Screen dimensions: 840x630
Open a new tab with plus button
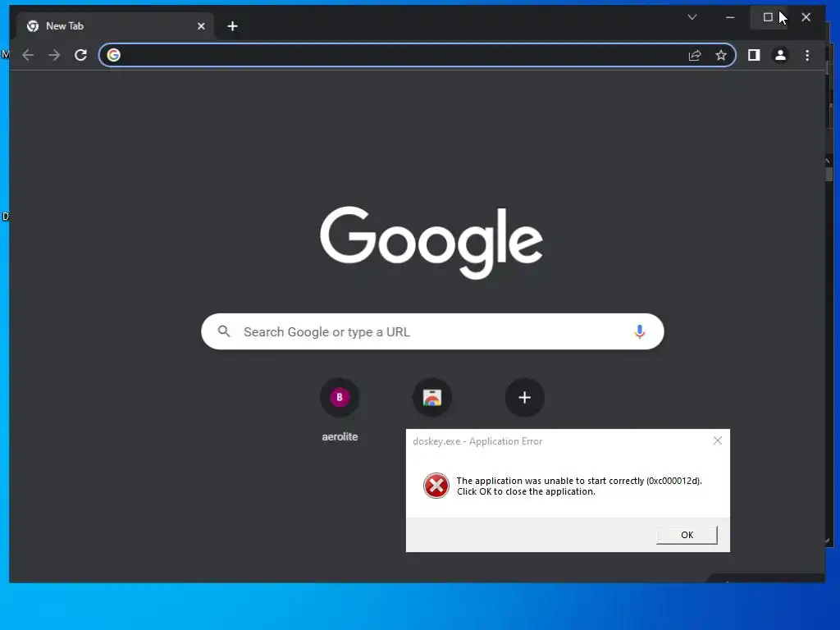tap(232, 26)
